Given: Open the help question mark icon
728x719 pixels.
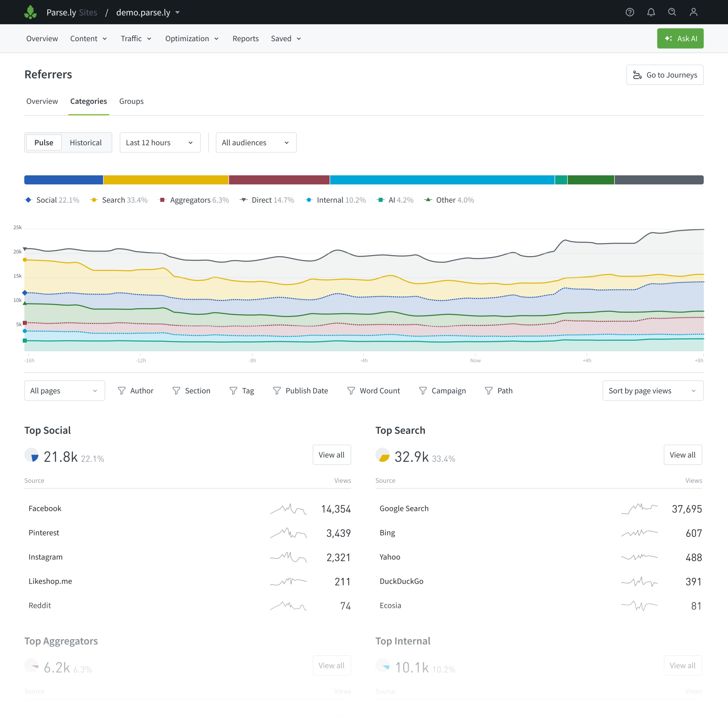Looking at the screenshot, I should [x=630, y=12].
